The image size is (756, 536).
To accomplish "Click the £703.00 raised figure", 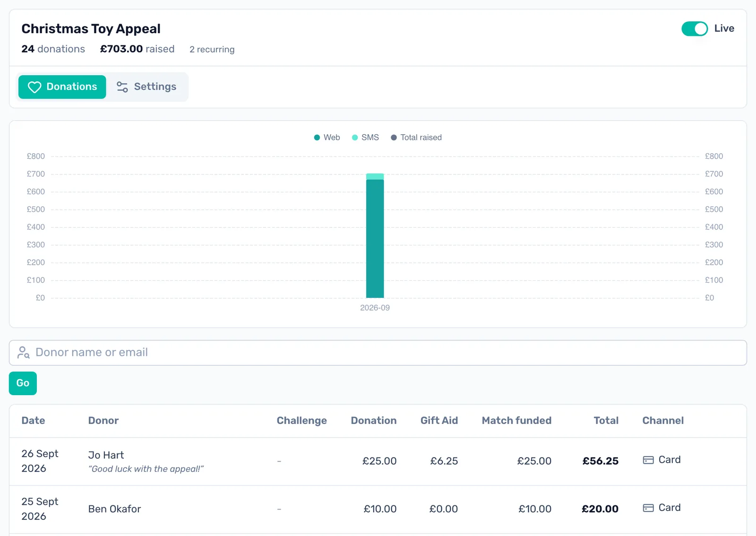I will pos(137,49).
